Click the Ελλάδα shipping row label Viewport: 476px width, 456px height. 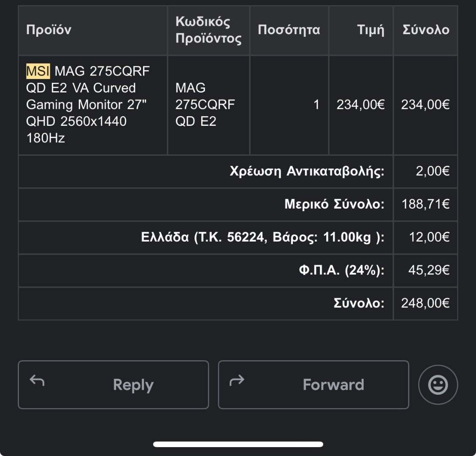click(x=262, y=237)
